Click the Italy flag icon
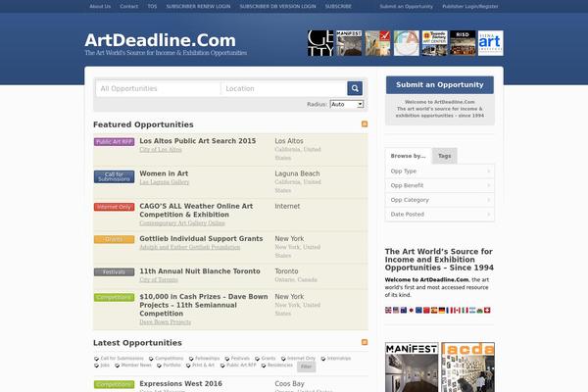The height and width of the screenshot is (392, 588). click(x=465, y=311)
